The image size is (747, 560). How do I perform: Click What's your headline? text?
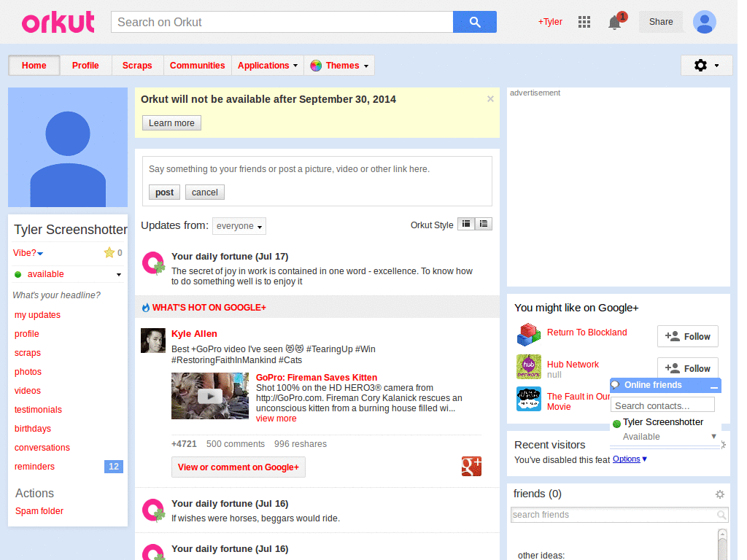point(57,295)
